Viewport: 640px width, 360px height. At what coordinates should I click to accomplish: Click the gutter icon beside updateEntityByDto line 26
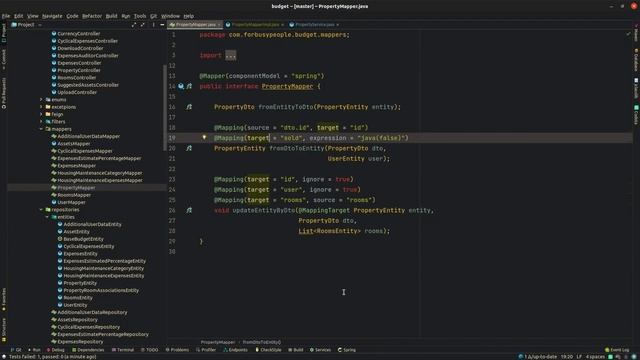[189, 210]
